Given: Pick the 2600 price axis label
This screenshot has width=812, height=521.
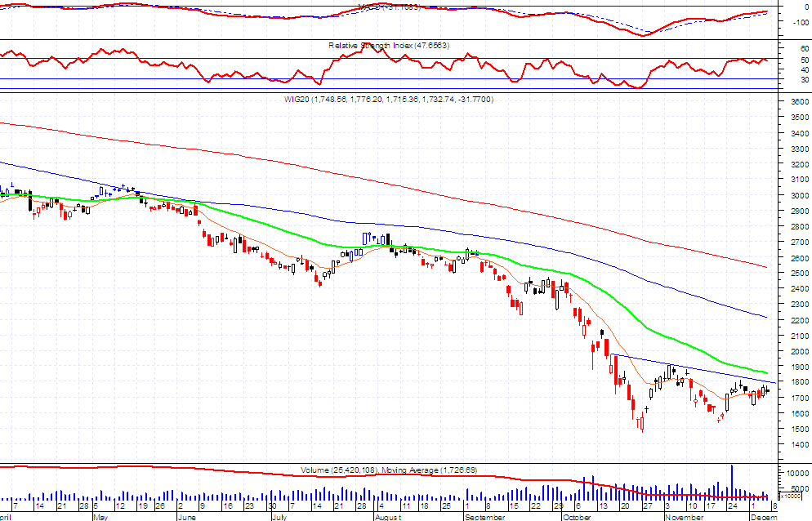Looking at the screenshot, I should 800,258.
